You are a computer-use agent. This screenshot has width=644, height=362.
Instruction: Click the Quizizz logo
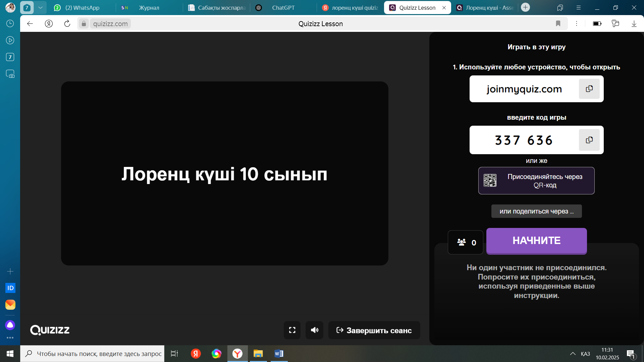click(50, 330)
